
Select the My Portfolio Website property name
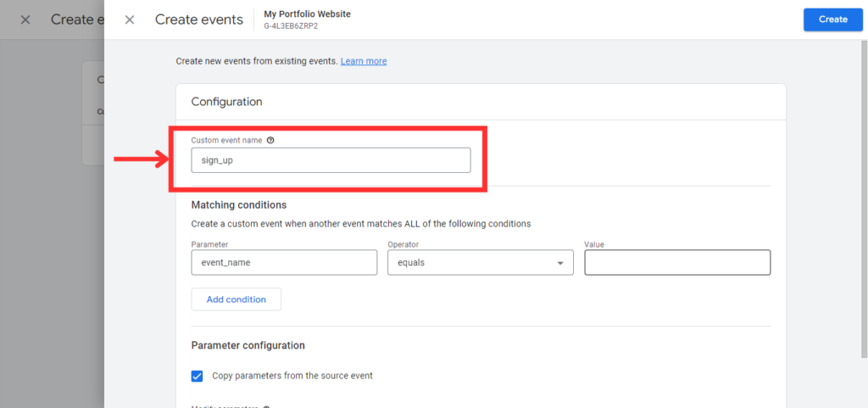(x=307, y=14)
